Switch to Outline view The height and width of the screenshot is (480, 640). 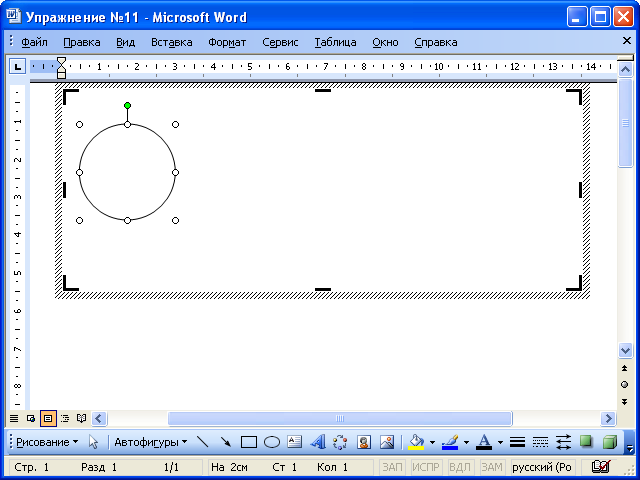click(65, 418)
